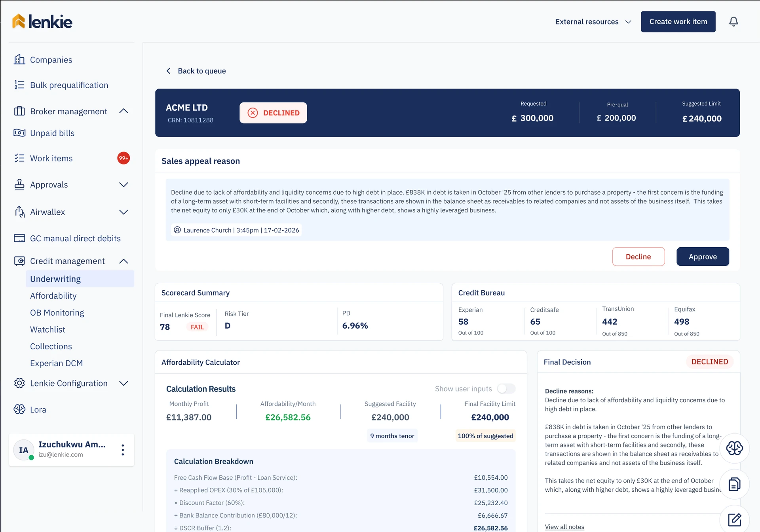Click the 100% of suggested tag
Viewport: 760px width, 532px height.
[x=485, y=436]
